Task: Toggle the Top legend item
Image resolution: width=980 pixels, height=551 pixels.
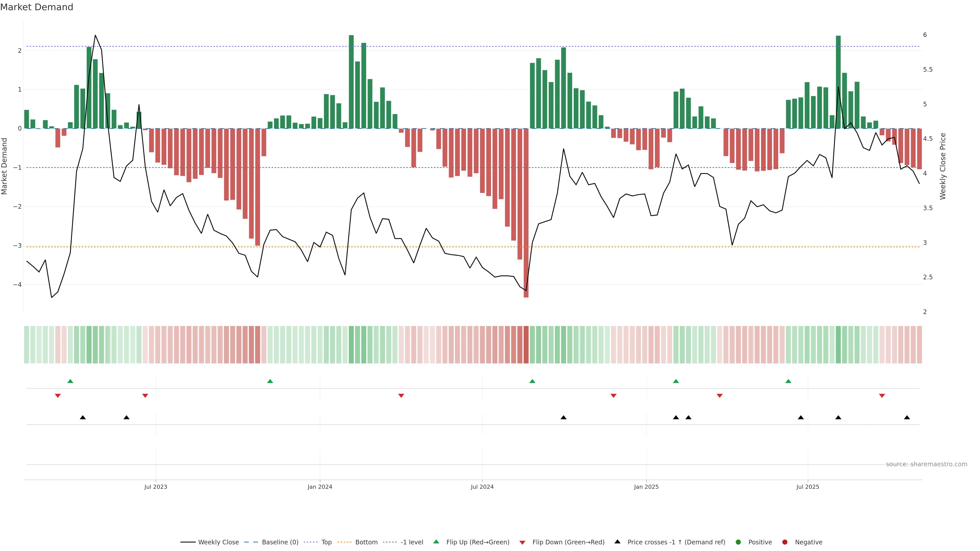Action: tap(326, 542)
